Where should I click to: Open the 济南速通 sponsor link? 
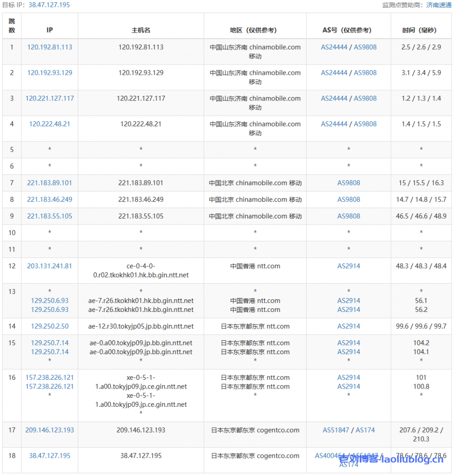coord(439,5)
